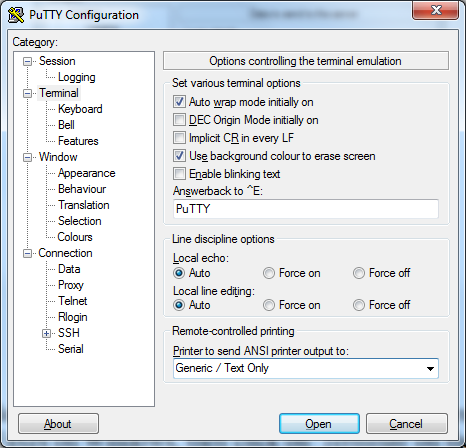Click the "Set various terminal options" group label

click(236, 83)
